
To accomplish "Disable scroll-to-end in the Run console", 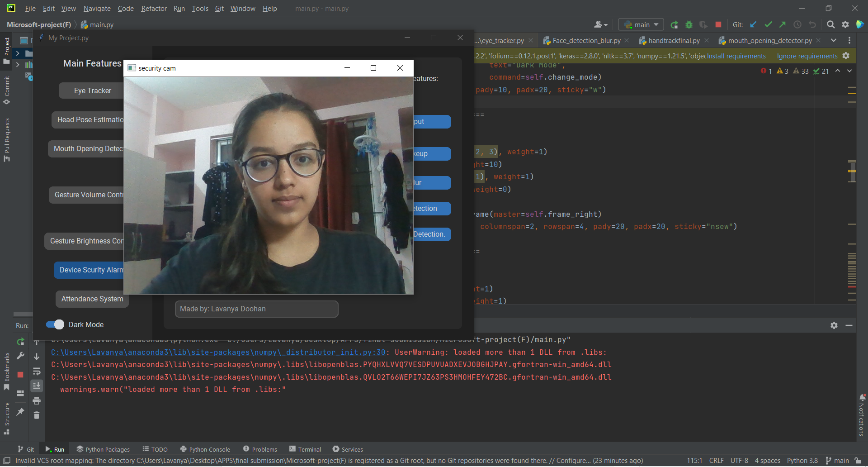I will (37, 386).
